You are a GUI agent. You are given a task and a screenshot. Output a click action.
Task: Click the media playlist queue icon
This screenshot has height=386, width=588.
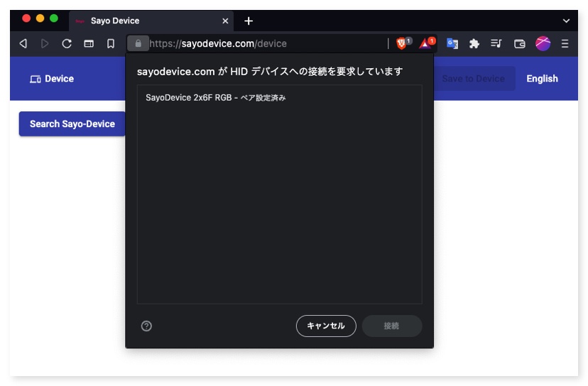496,43
